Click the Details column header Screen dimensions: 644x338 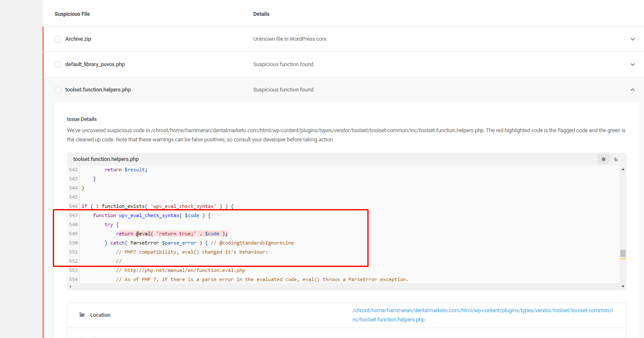[x=261, y=14]
